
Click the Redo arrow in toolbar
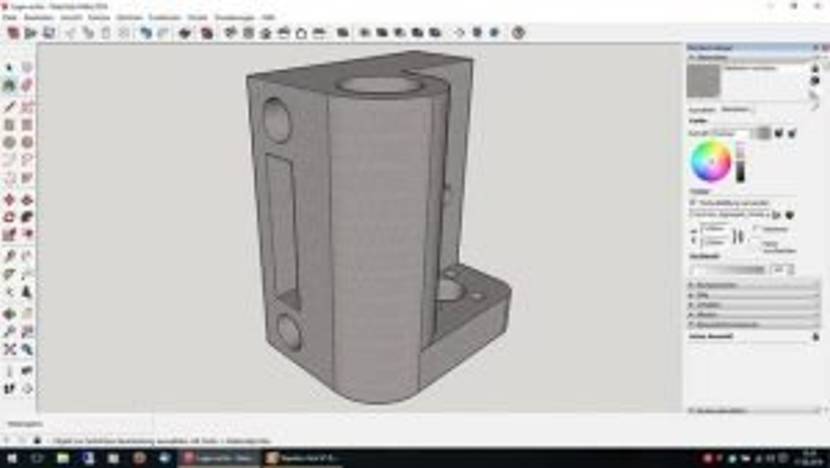(x=164, y=33)
